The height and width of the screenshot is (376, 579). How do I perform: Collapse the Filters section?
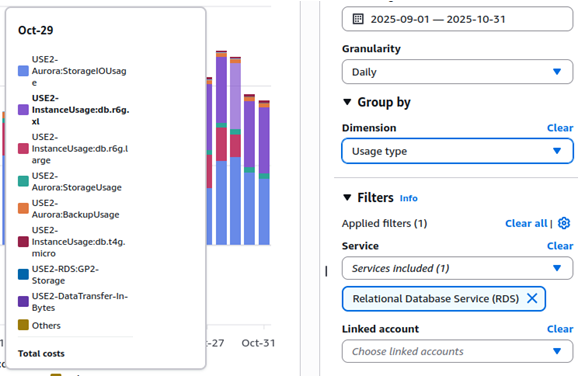pos(347,198)
